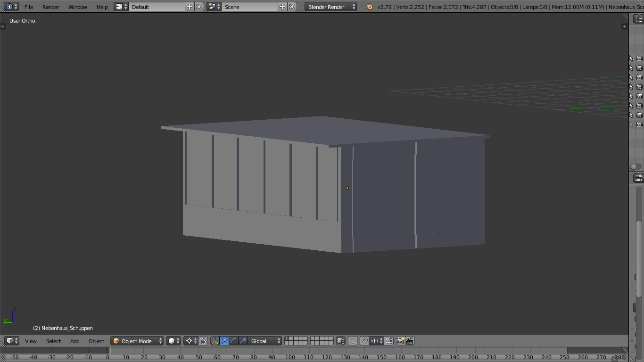Click the XYZ axis indicator in the viewport corner

click(x=9, y=316)
